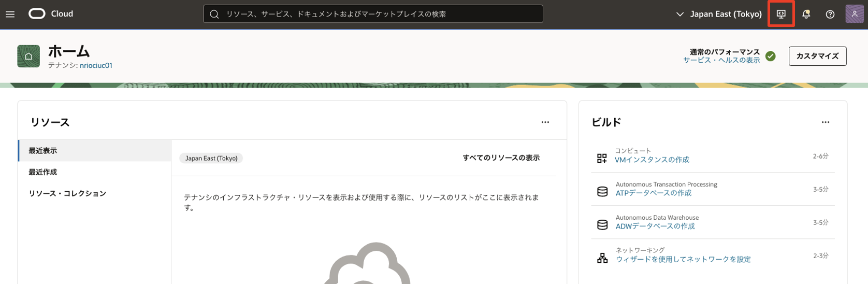Image resolution: width=868 pixels, height=284 pixels.
Task: Open the リソース panel more options menu
Action: click(545, 122)
